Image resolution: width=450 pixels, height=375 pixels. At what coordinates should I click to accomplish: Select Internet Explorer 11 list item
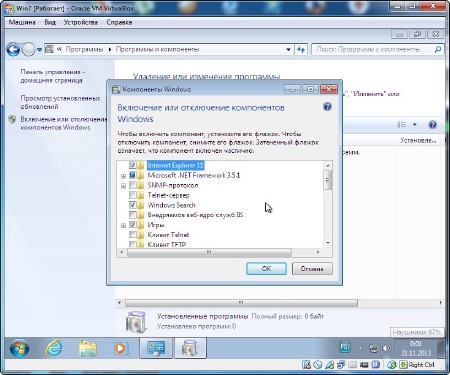coord(176,165)
